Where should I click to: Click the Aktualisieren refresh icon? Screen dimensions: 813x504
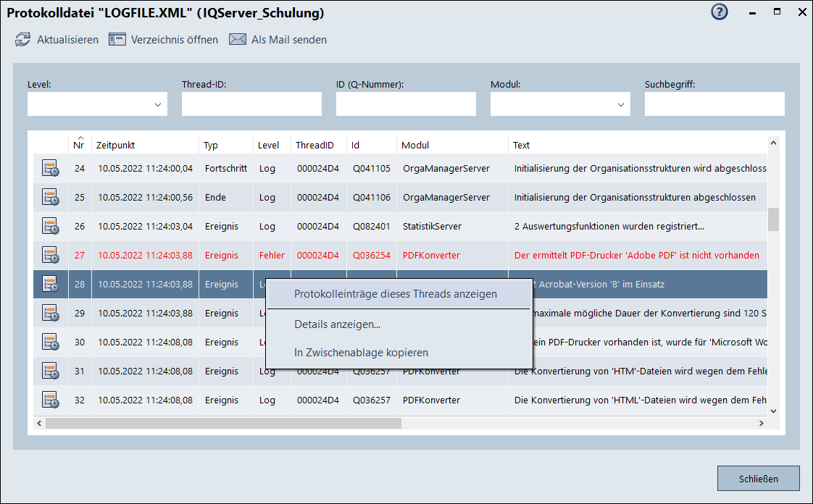coord(23,40)
